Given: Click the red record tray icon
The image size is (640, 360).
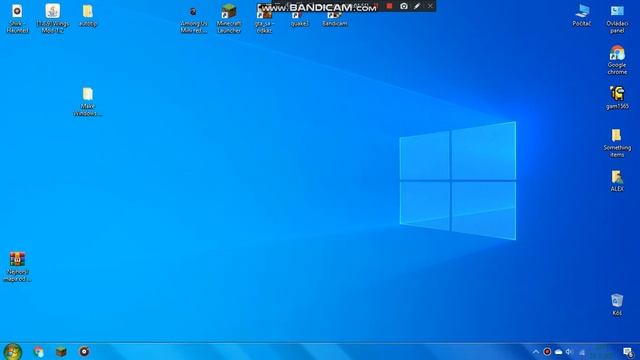Looking at the screenshot, I should coord(547,352).
